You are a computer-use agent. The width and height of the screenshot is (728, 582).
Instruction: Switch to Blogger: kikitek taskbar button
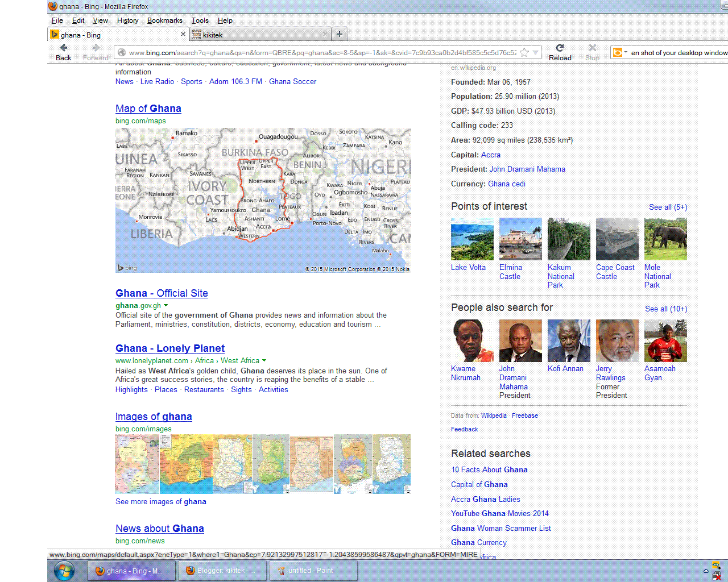point(222,571)
